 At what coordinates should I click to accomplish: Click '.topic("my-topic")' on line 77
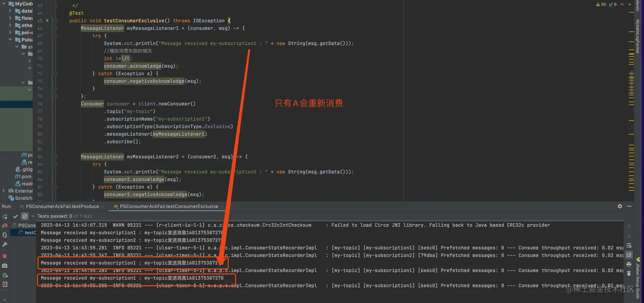[129, 111]
